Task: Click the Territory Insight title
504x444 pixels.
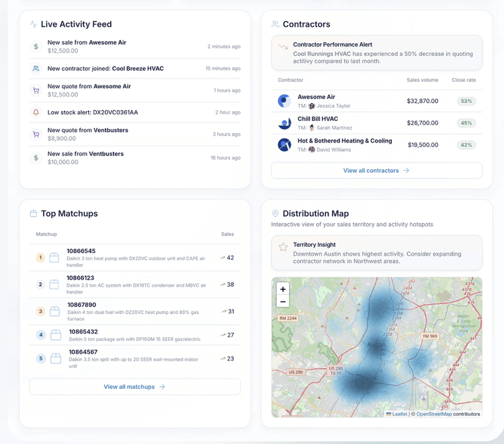Action: tap(314, 244)
